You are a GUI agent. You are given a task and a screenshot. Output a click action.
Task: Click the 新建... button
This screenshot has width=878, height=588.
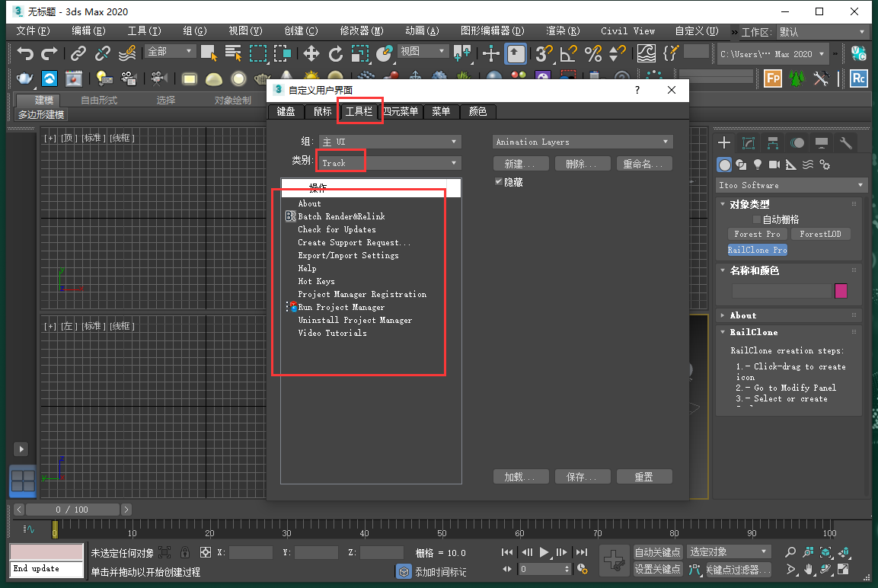click(521, 164)
